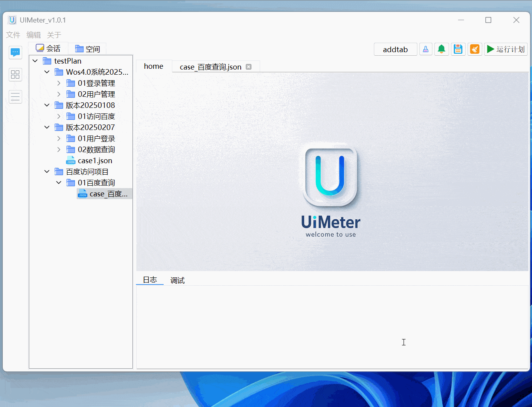This screenshot has width=532, height=407.
Task: Select the 02数据查询 tree item
Action: pyautogui.click(x=96, y=149)
